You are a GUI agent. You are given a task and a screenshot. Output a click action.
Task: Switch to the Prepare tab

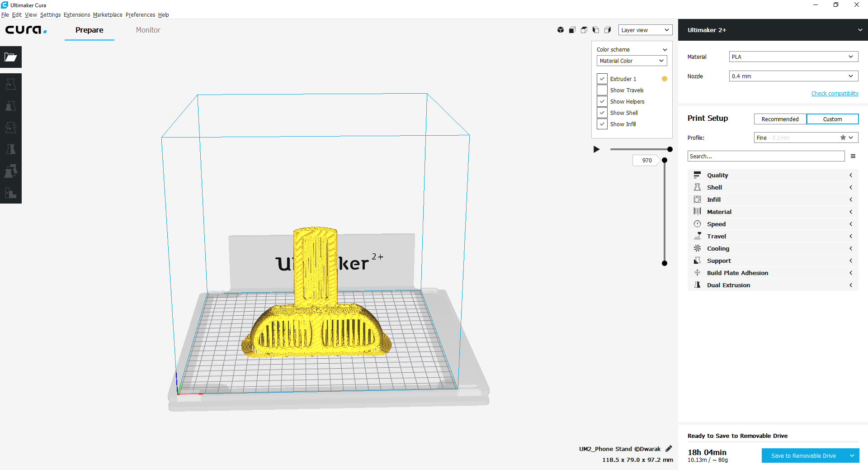click(x=90, y=30)
